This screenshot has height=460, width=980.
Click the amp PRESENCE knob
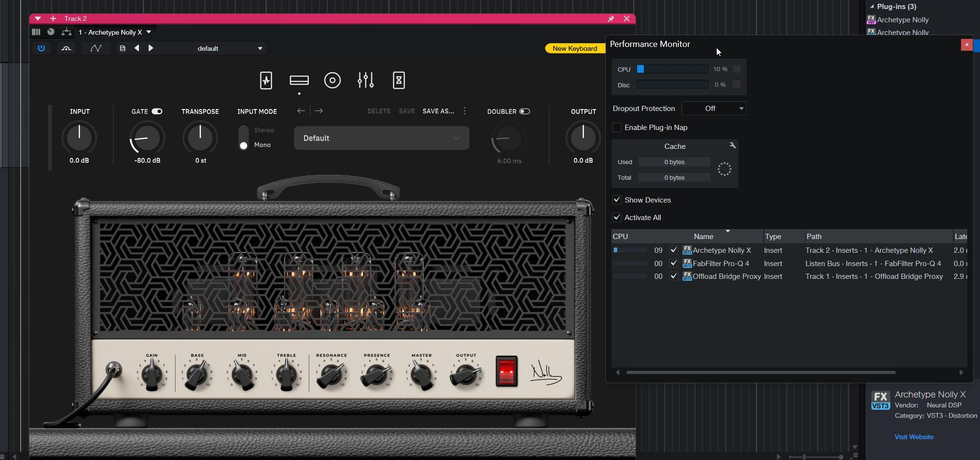coord(377,375)
